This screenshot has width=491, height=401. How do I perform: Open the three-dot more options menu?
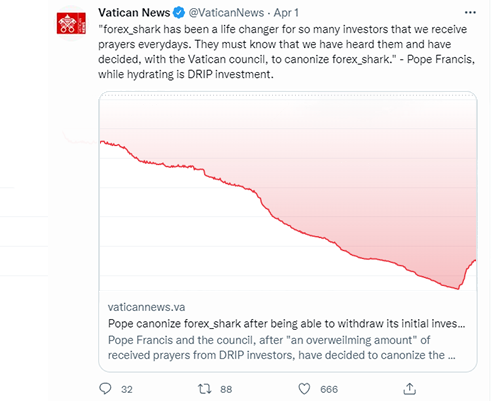coord(470,13)
